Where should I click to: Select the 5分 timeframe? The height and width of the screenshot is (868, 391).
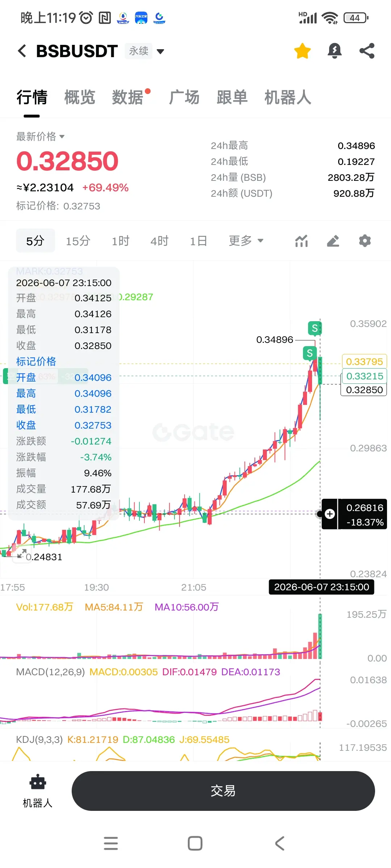coord(35,241)
